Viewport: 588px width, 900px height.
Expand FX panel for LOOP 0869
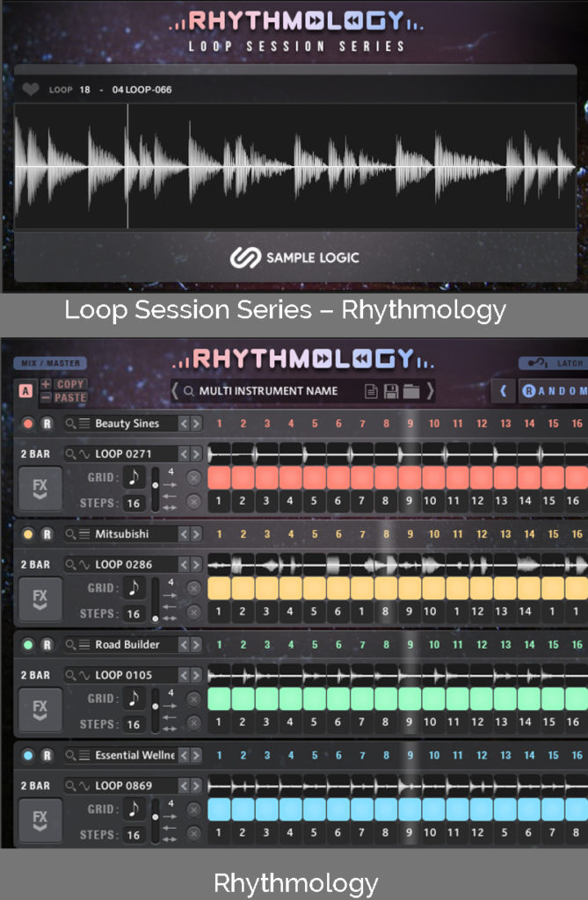tap(40, 821)
